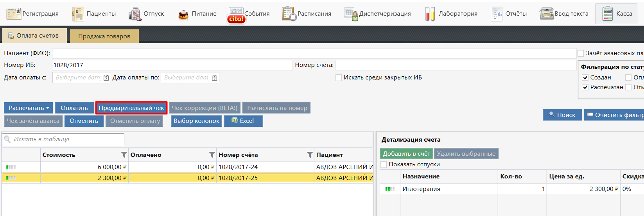The image size is (644, 216).
Task: Open the Дата оплаты с calendar picker
Action: click(106, 78)
